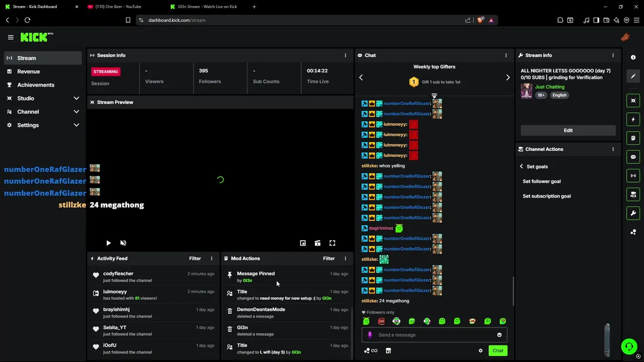Open Chat panel three-dot options
Image resolution: width=644 pixels, height=362 pixels.
tap(506, 55)
